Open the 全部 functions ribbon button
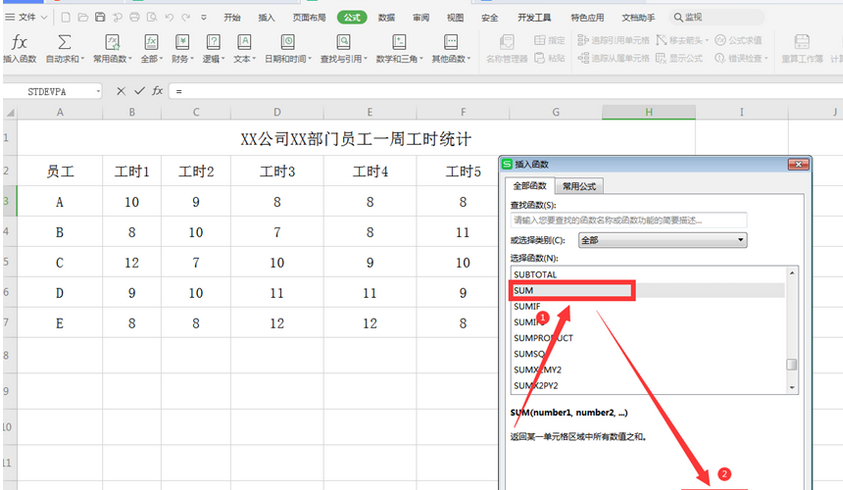 tap(151, 48)
